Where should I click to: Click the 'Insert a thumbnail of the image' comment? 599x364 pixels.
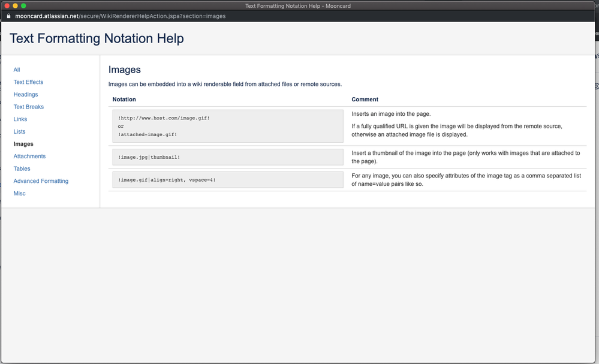coord(466,157)
